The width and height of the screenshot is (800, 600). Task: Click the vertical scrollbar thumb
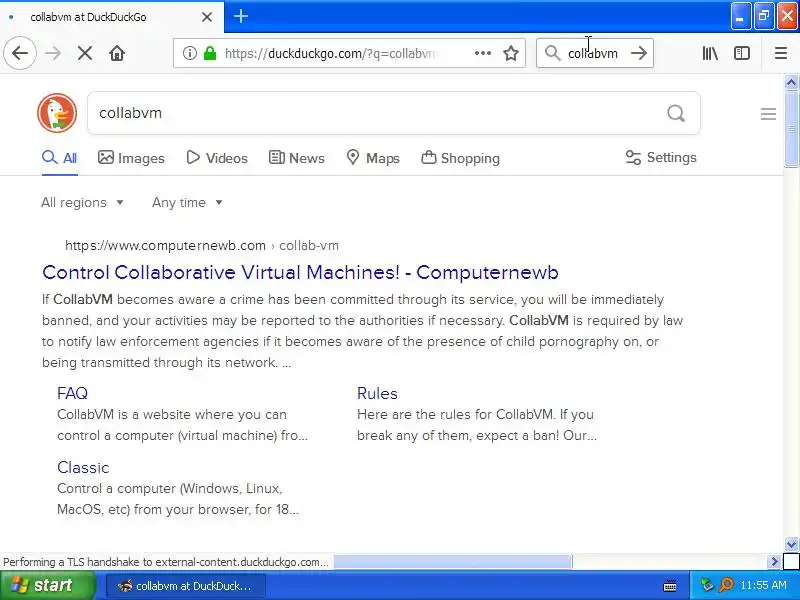click(x=791, y=128)
